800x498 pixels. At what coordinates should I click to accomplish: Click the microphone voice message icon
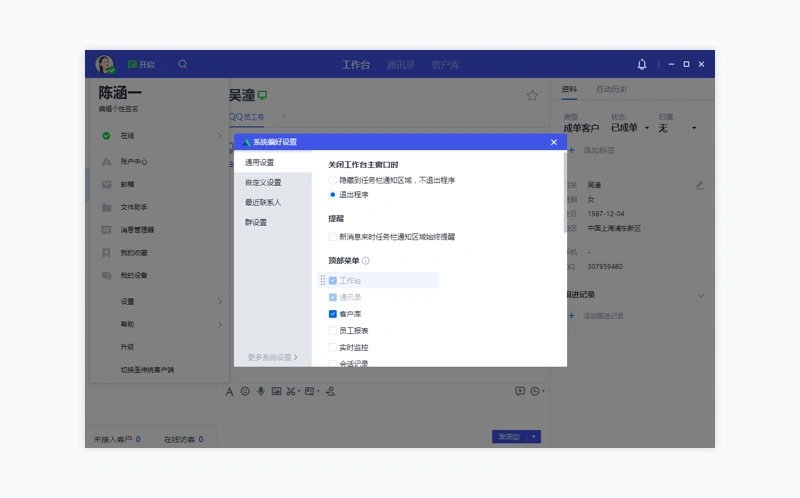click(261, 391)
